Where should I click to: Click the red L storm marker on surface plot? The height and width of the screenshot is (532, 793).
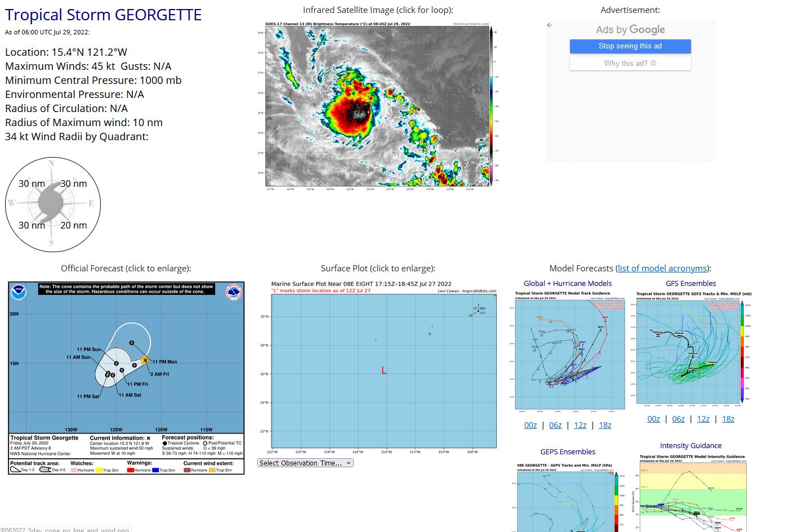coord(384,370)
